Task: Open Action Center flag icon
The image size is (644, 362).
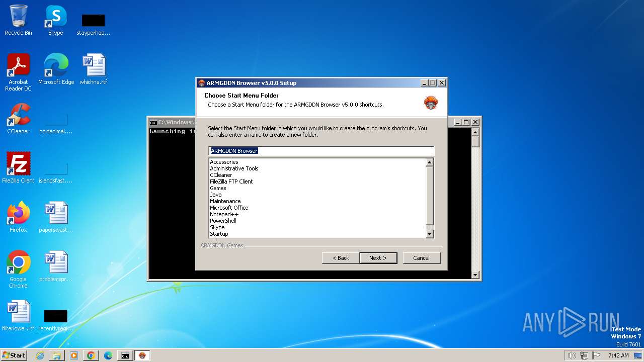Action: [x=596, y=355]
